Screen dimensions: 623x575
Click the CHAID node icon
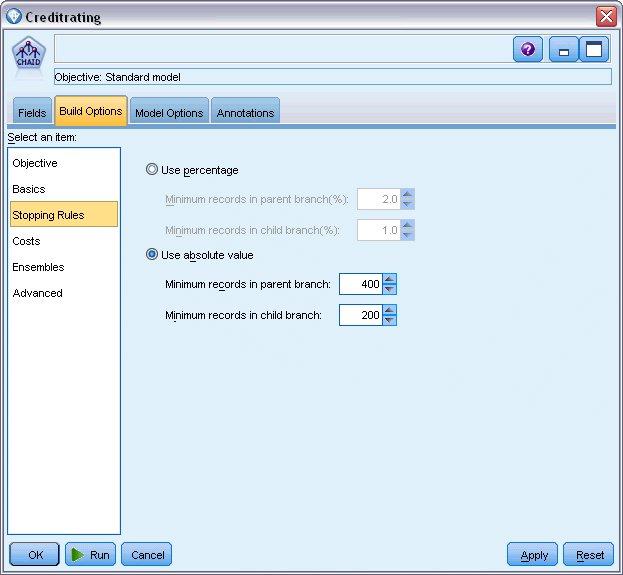28,54
